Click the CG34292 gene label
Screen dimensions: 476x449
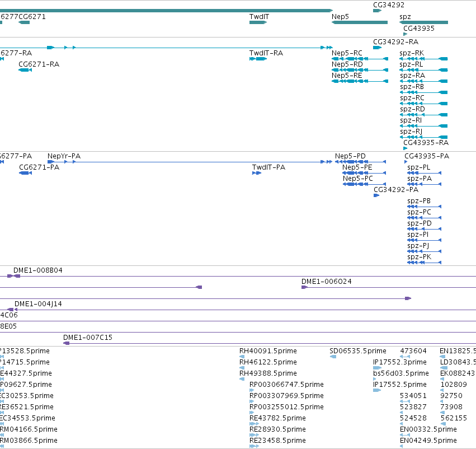pos(389,5)
